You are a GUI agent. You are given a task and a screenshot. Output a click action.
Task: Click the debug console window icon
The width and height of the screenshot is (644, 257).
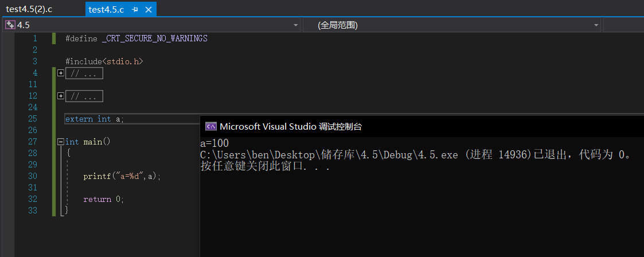[x=211, y=127]
